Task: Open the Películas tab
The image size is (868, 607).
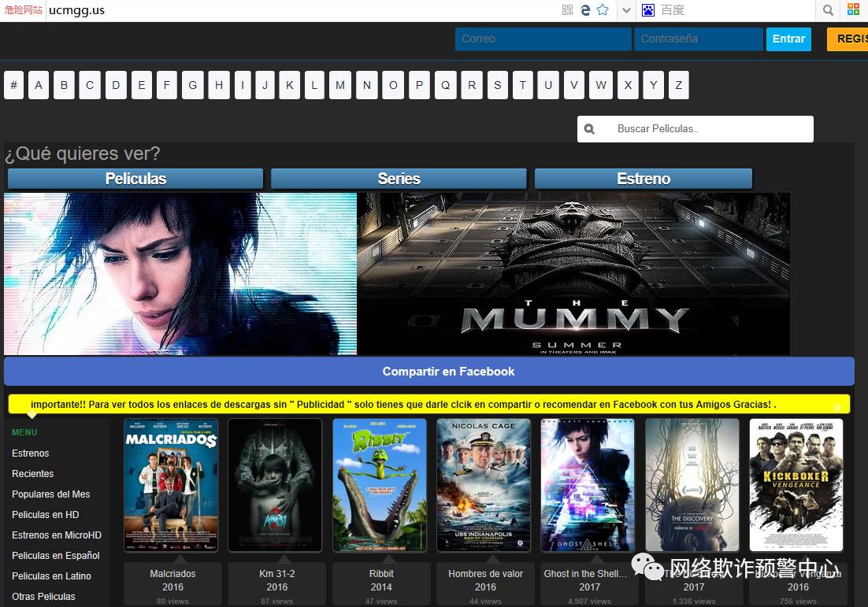Action: [135, 179]
